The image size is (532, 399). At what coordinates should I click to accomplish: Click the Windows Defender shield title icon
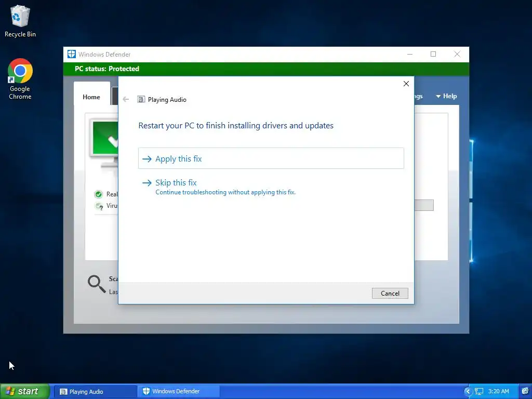tap(72, 54)
